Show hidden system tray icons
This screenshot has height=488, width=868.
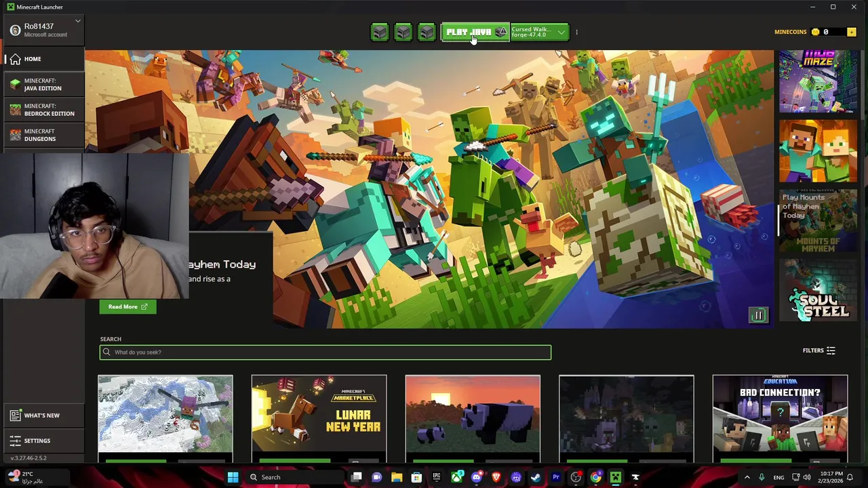click(x=747, y=477)
